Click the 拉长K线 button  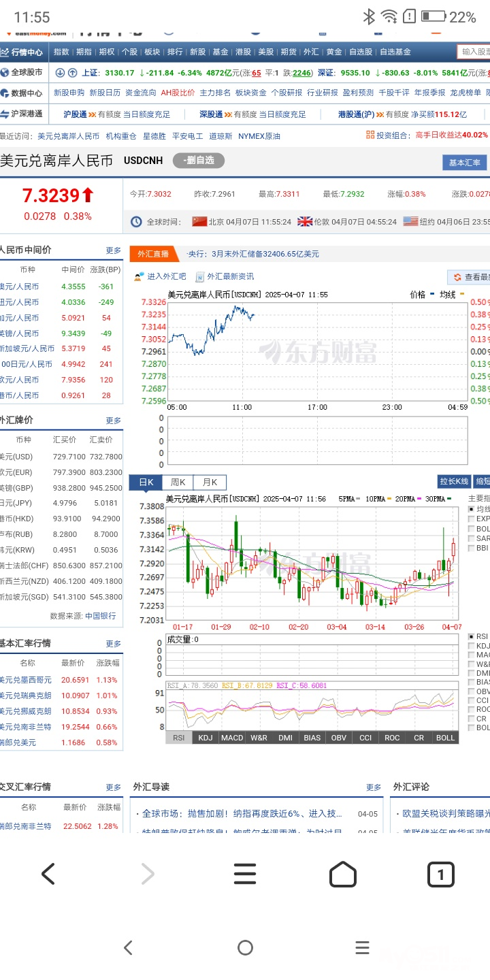(454, 481)
